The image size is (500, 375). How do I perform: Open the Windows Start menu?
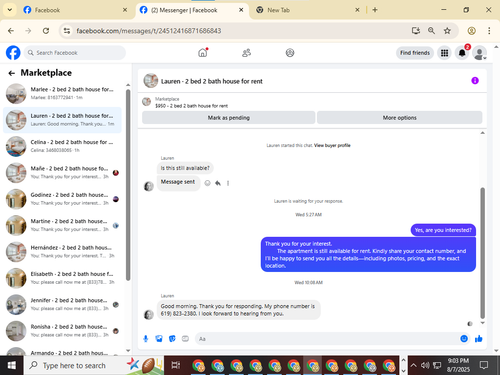point(12,365)
